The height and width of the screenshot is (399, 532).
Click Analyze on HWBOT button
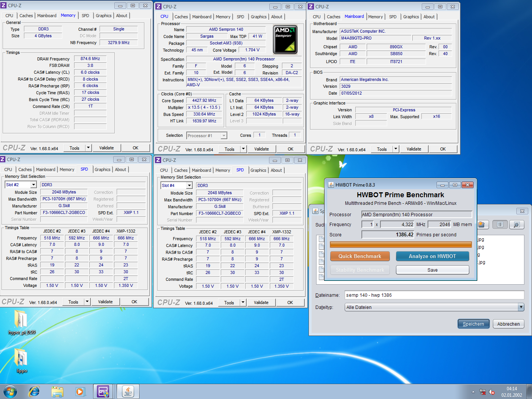click(x=432, y=256)
